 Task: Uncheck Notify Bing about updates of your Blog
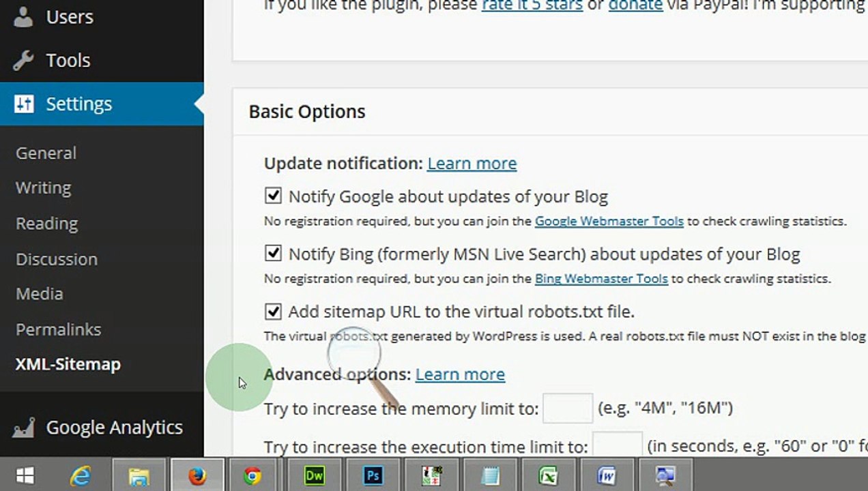(273, 253)
